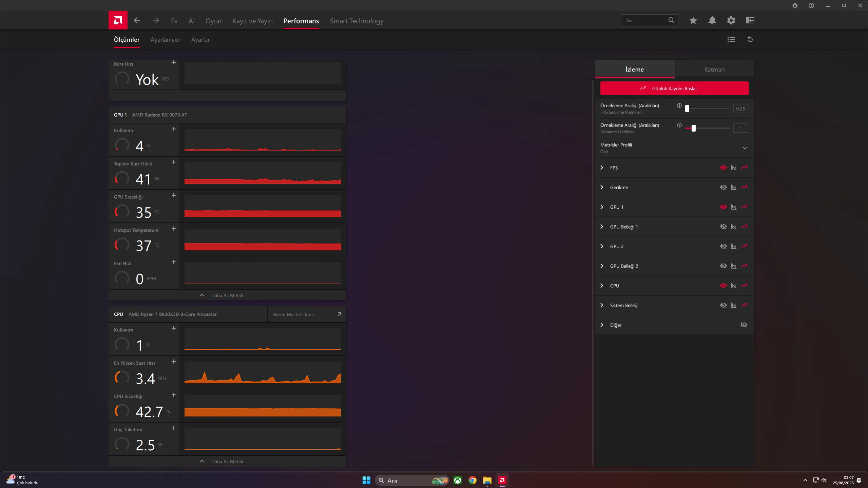Open the favorites star icon

pyautogui.click(x=693, y=21)
